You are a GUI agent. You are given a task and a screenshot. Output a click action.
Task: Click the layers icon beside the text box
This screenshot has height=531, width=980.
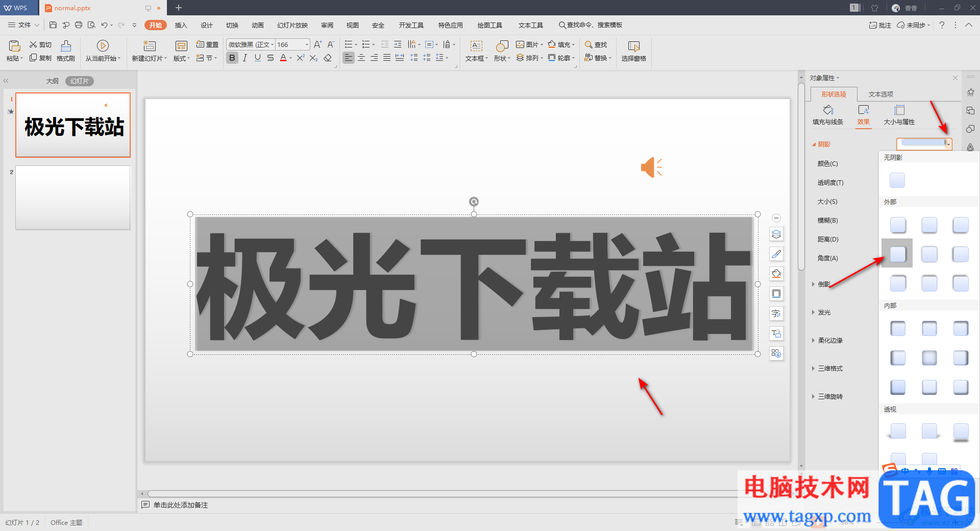coord(776,234)
